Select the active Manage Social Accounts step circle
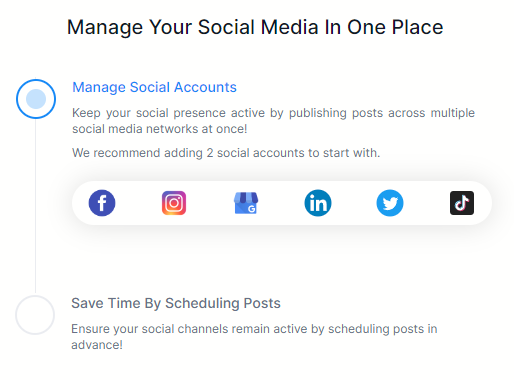Image resolution: width=514 pixels, height=380 pixels. pyautogui.click(x=36, y=99)
